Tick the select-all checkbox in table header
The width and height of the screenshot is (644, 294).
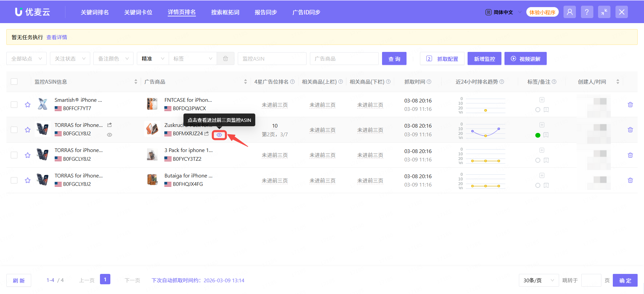14,82
